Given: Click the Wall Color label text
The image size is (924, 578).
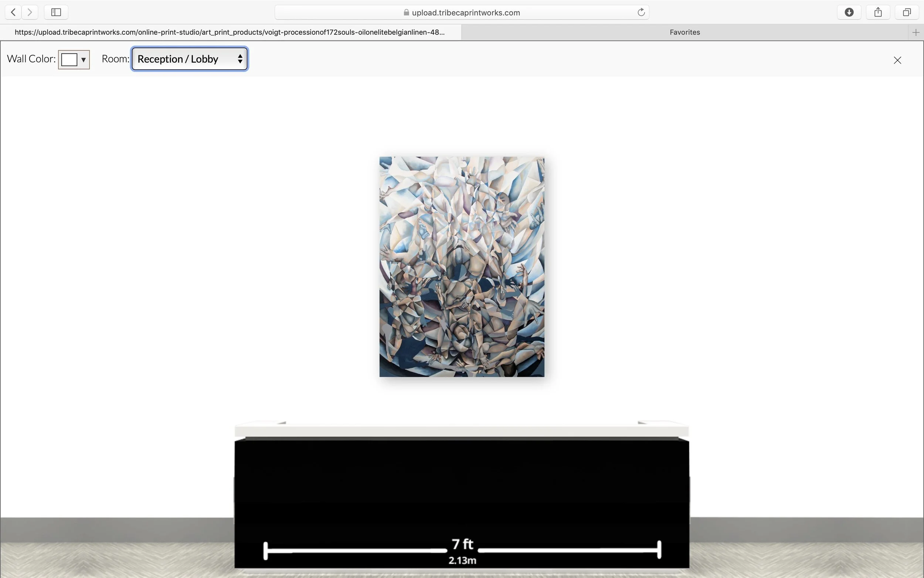Looking at the screenshot, I should pos(31,59).
